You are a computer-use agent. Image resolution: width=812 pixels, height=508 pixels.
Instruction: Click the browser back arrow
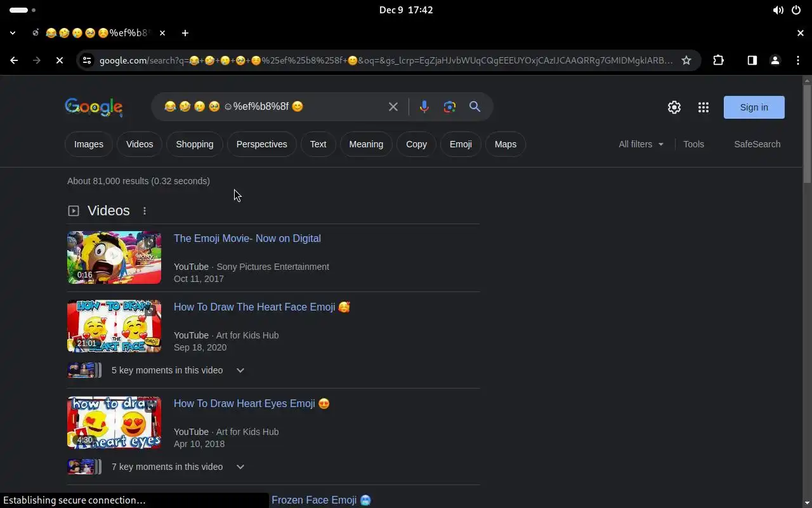coord(14,60)
